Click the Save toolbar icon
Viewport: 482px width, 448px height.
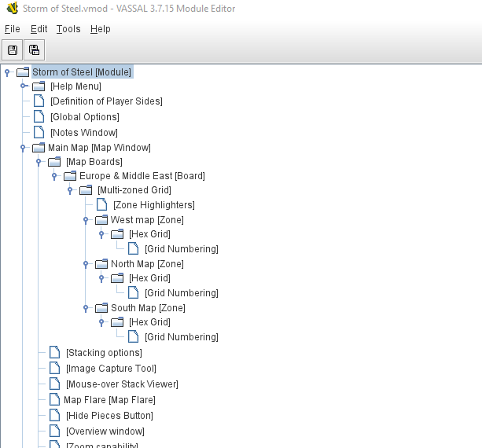tap(13, 50)
